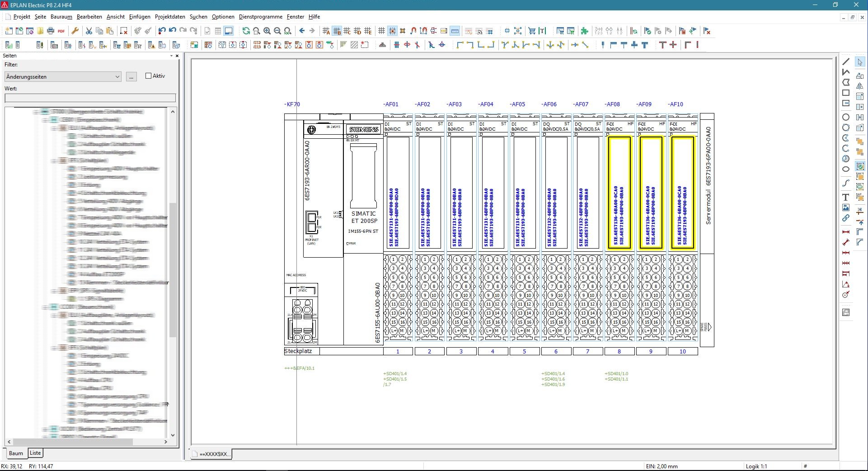Click into the Wert input field
The height and width of the screenshot is (471, 868).
(90, 98)
